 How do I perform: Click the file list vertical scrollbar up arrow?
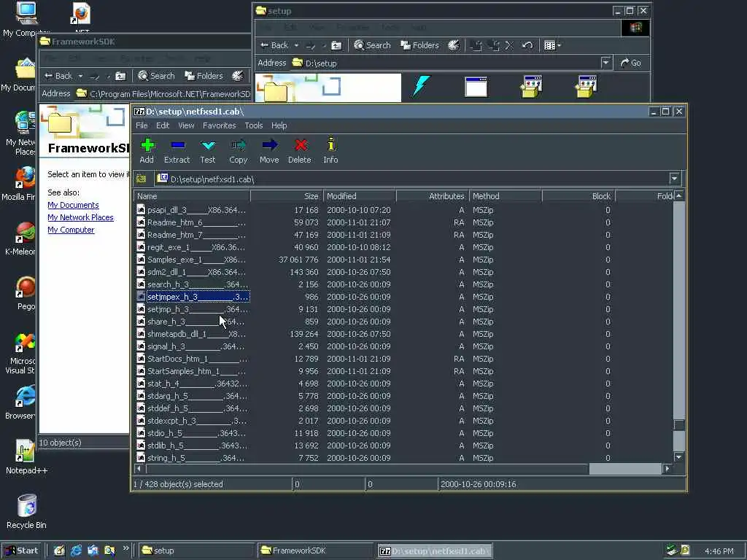pos(679,195)
